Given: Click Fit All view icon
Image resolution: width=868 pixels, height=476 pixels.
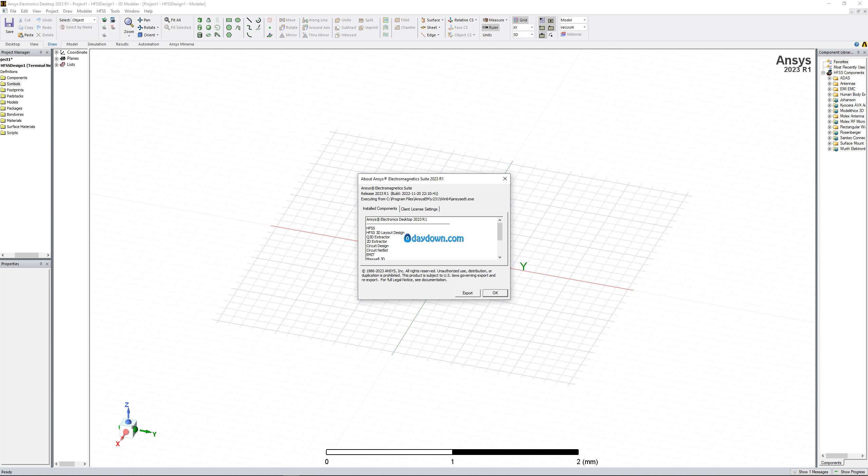Looking at the screenshot, I should coord(167,20).
